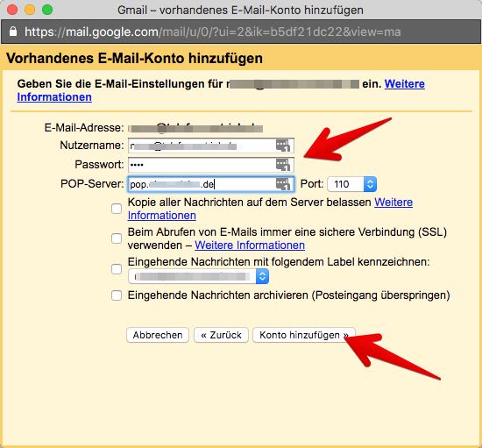Screen dimensions: 482x448
Task: Maximize the window with the green button
Action: click(47, 10)
